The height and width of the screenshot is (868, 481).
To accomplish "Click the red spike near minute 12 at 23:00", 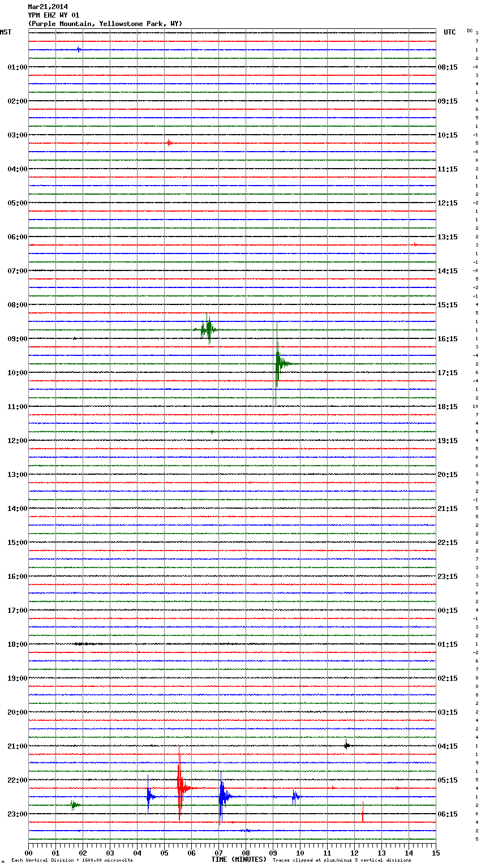I will tap(363, 813).
